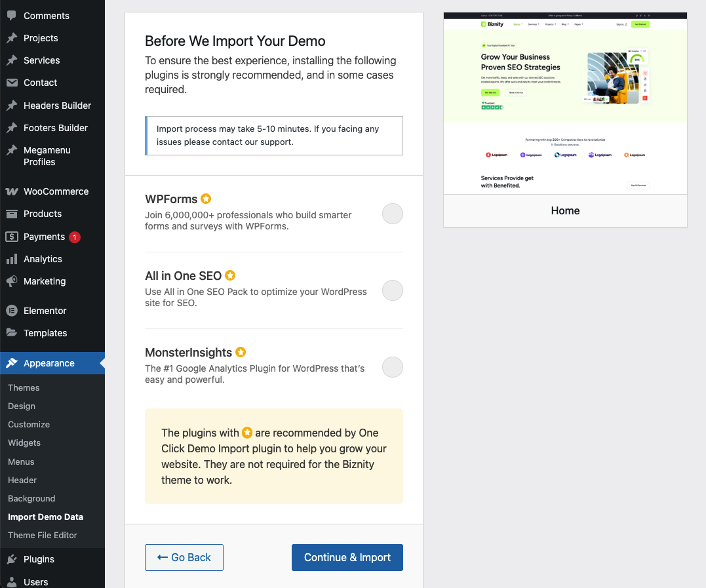Click the Templates folder icon
The height and width of the screenshot is (588, 706).
[x=12, y=333]
